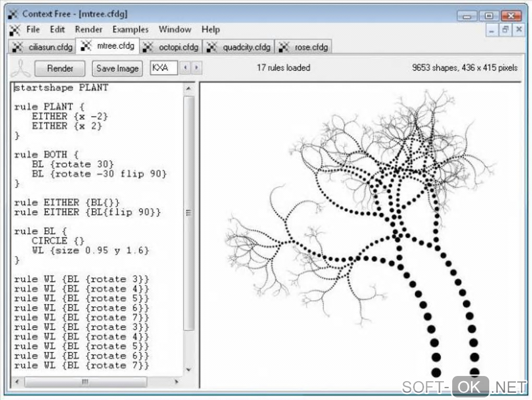Screen dimensions: 532x400
Task: Click the horizontal scroll right arrow
Action: pos(176,382)
